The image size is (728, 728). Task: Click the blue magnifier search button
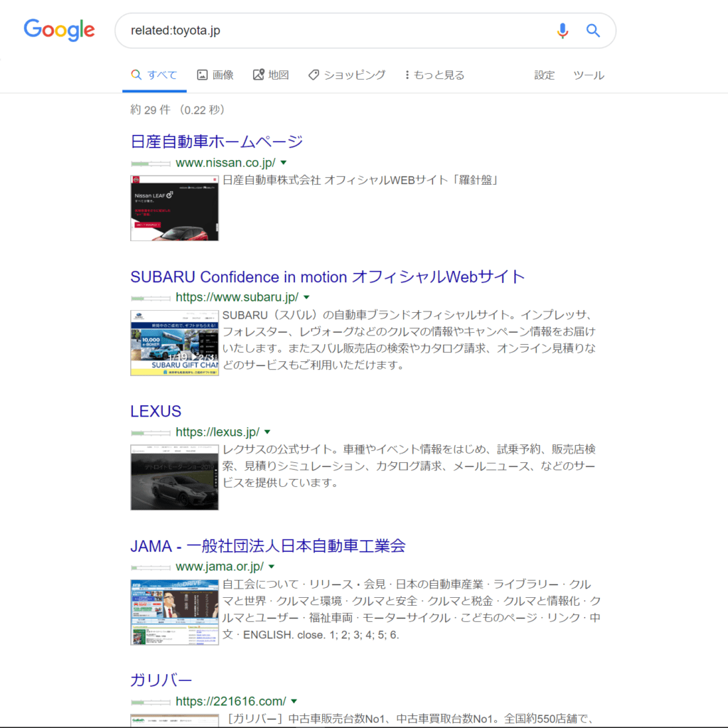pyautogui.click(x=593, y=31)
